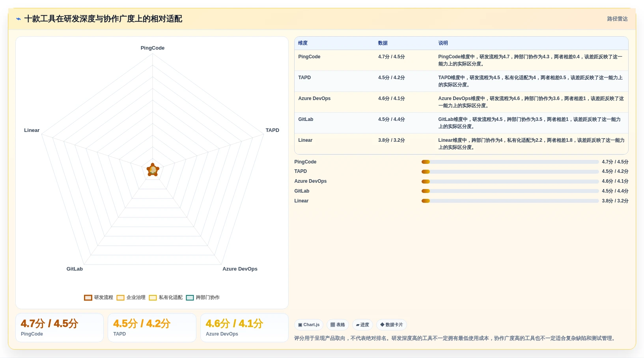Click radar data points at chart center

pos(153,170)
